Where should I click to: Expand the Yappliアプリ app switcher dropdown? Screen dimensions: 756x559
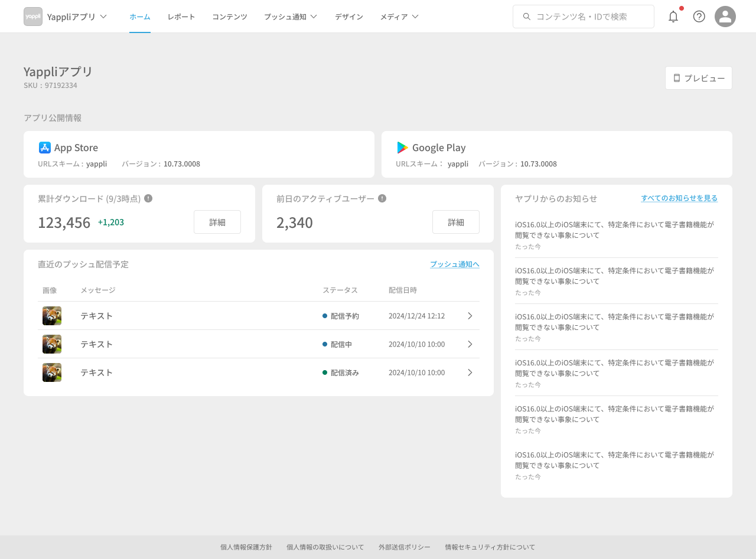tap(104, 17)
